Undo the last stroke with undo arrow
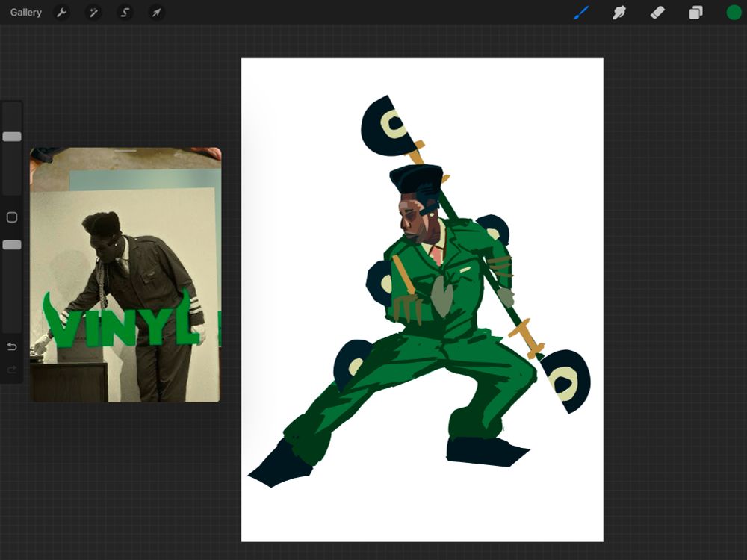 [12, 346]
